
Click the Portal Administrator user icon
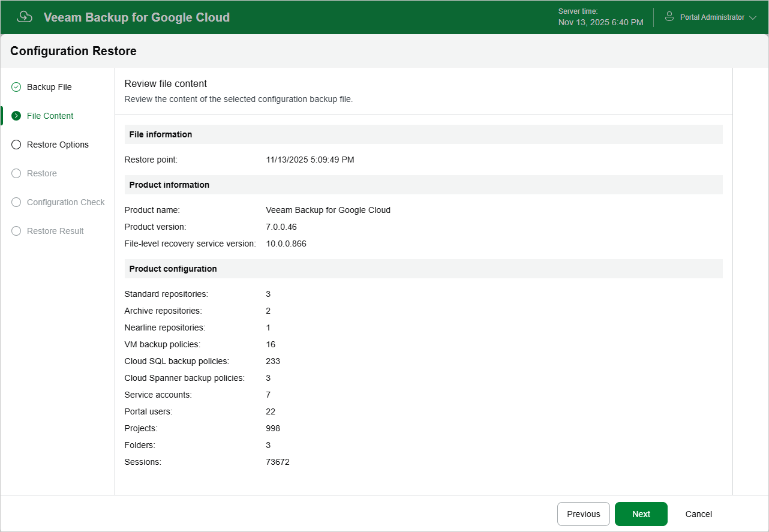(669, 17)
